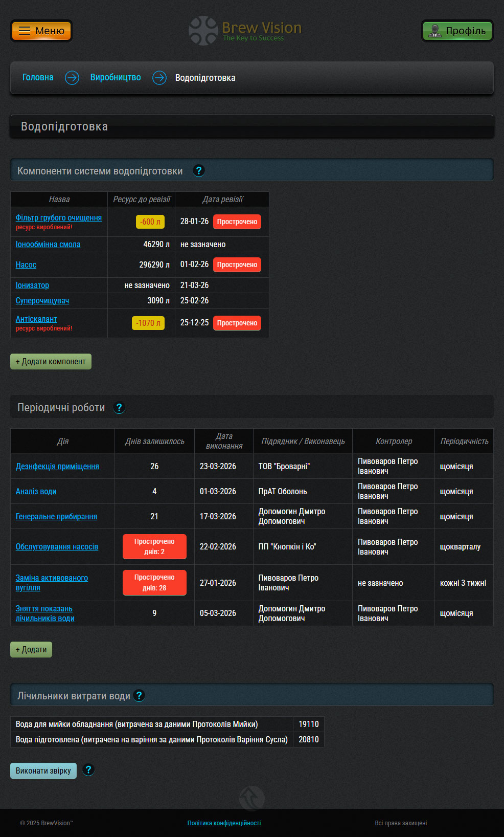Go to Головна breadcrumb link
This screenshot has width=504, height=837.
click(38, 77)
